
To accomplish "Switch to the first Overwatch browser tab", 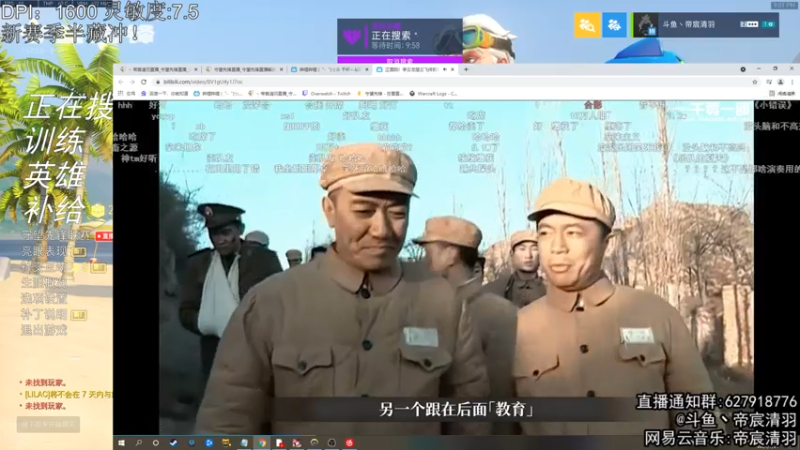I will point(158,69).
